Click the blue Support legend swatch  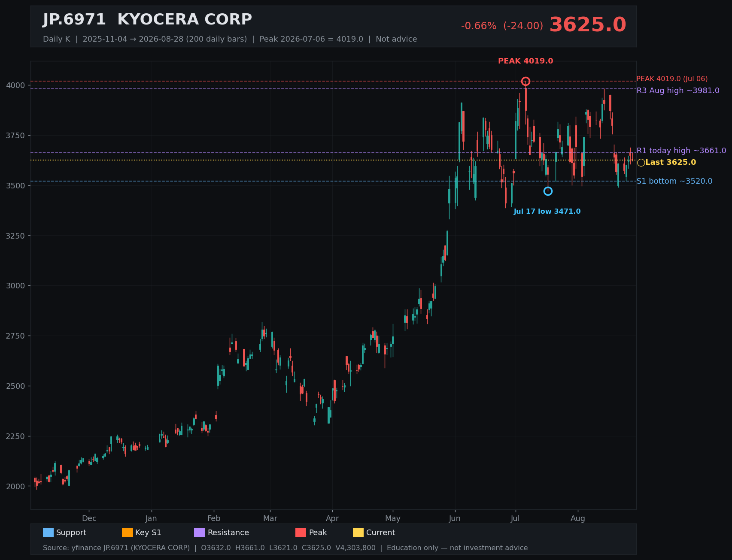48,533
